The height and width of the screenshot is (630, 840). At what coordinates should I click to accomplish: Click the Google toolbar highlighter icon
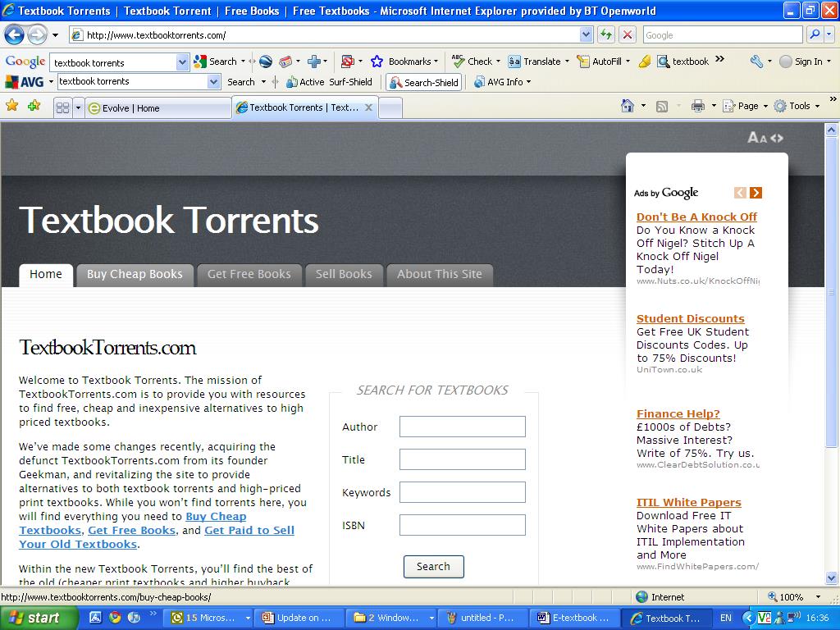645,62
